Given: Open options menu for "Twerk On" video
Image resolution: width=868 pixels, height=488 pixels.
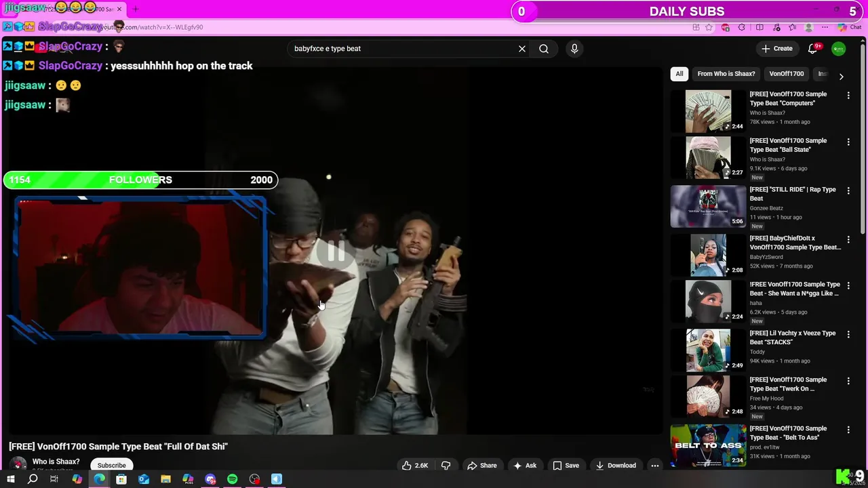Looking at the screenshot, I should point(848,381).
